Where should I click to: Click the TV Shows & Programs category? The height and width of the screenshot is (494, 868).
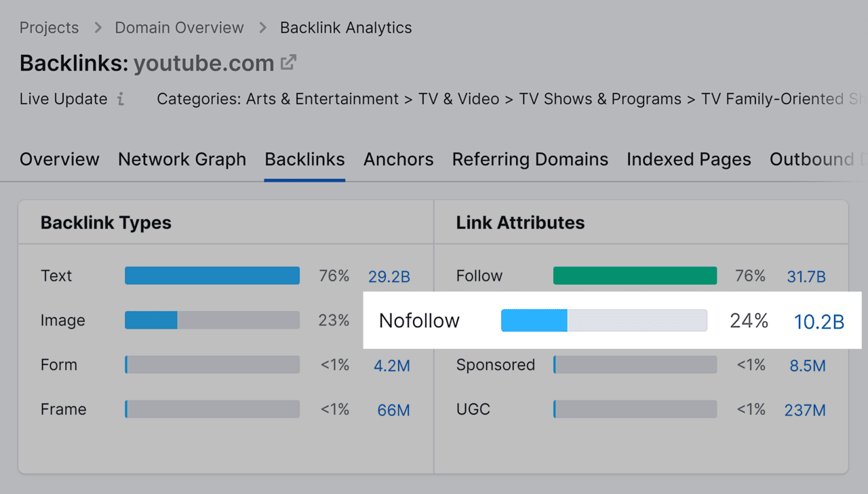[600, 99]
